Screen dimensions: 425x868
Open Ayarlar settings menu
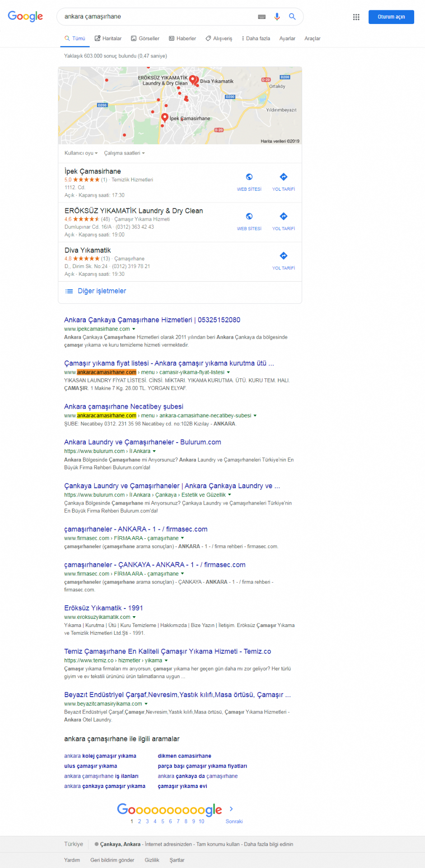pos(287,38)
